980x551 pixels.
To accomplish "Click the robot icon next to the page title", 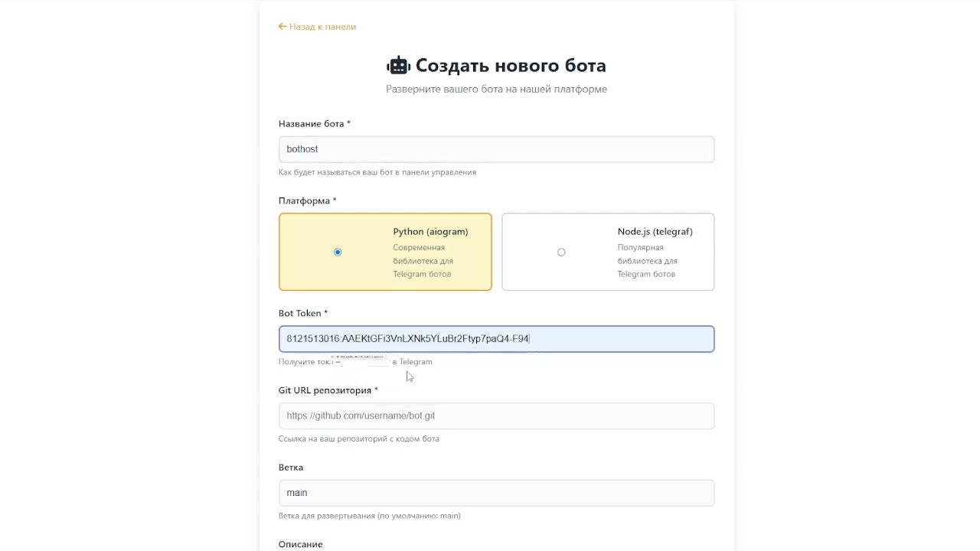I will pyautogui.click(x=397, y=65).
